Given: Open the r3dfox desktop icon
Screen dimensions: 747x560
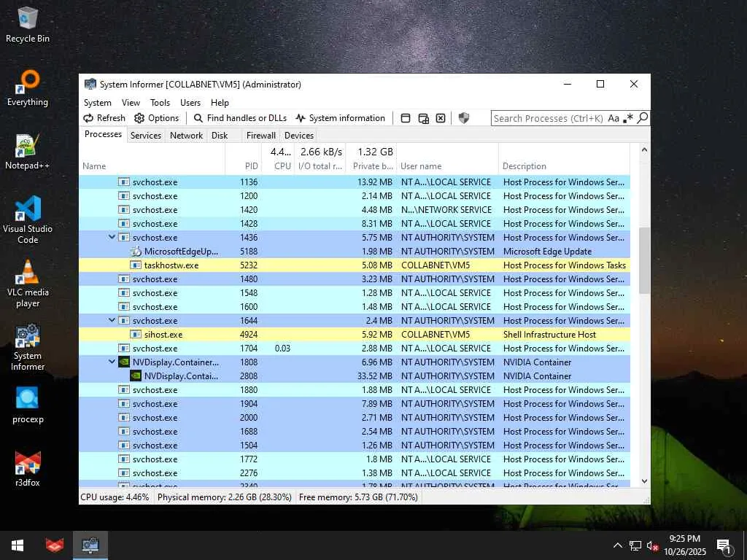Looking at the screenshot, I should [28, 469].
